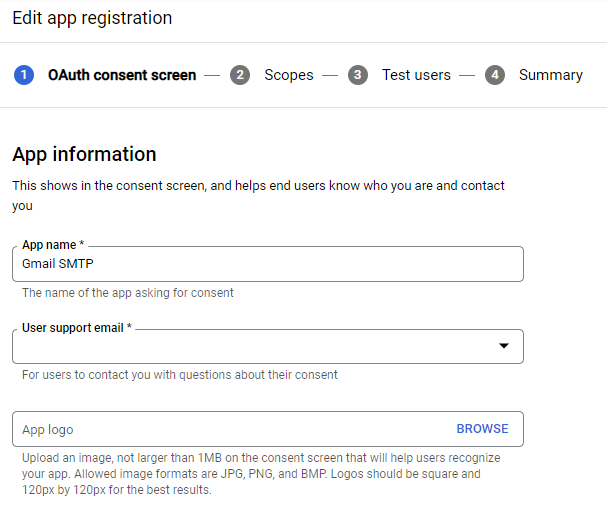The height and width of the screenshot is (514, 607).
Task: Go to the Summary step
Action: pos(550,75)
